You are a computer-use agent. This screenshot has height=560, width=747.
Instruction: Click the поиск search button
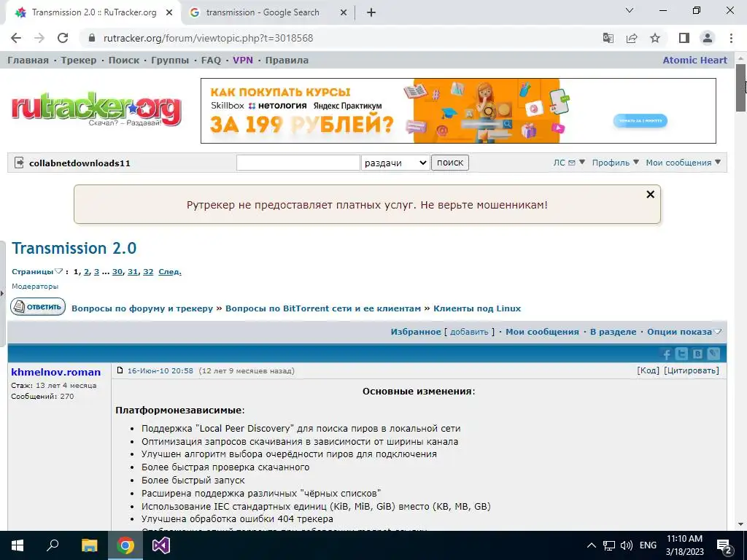coord(449,163)
